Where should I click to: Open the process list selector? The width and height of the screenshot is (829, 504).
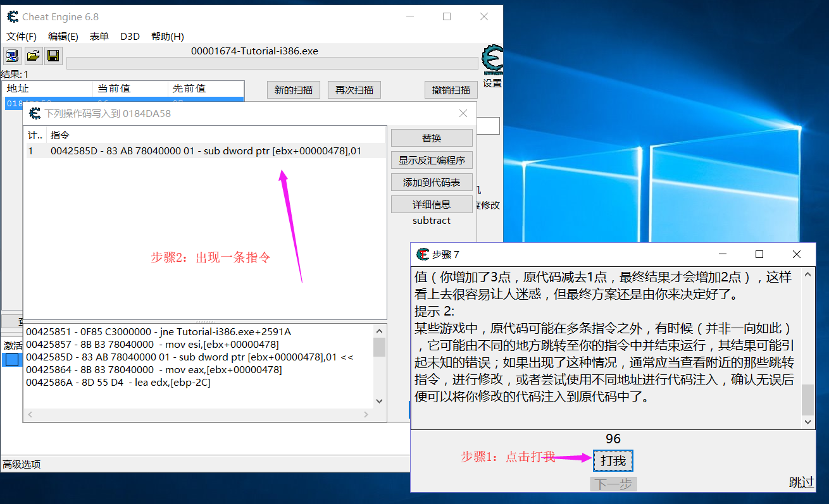[11, 56]
